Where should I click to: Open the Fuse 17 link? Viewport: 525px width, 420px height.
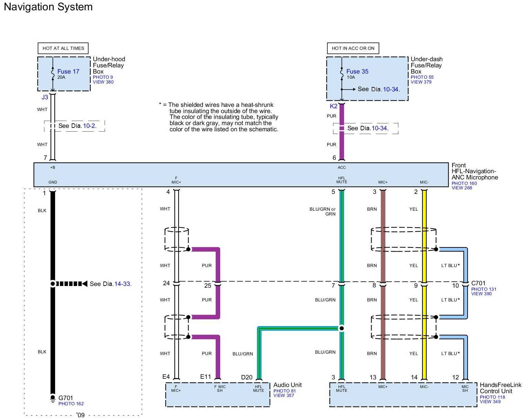point(68,71)
